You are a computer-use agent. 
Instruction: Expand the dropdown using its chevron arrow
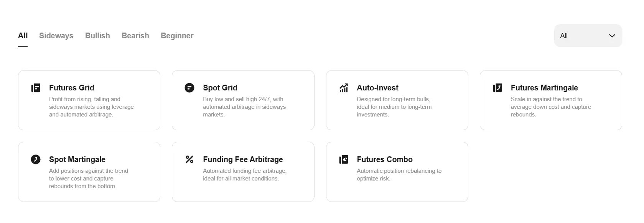[x=612, y=36]
